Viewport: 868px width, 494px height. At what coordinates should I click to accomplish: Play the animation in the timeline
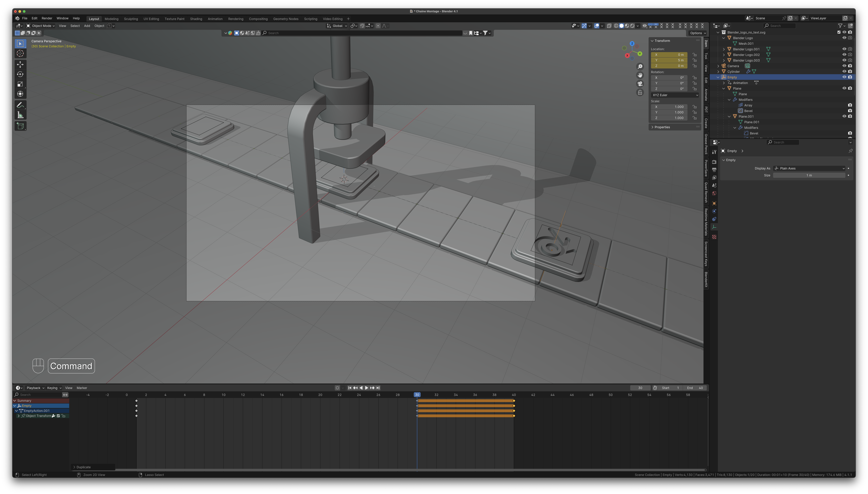coord(366,388)
